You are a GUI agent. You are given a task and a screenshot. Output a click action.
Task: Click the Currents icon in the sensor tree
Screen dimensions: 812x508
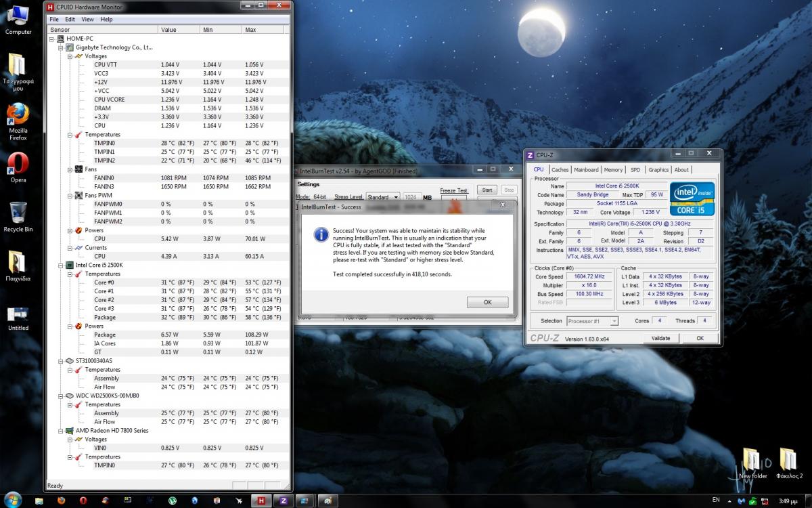[x=78, y=248]
